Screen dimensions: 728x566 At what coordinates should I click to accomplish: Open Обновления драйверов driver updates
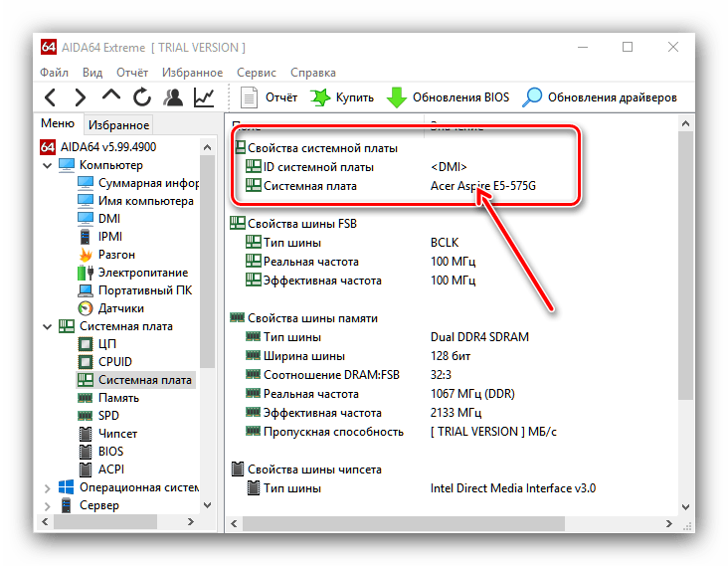point(600,97)
